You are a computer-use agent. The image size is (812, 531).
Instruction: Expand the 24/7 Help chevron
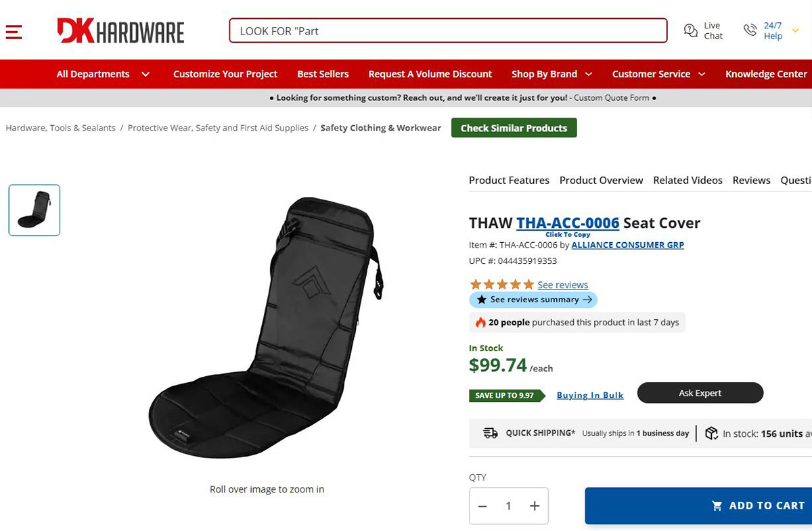click(x=796, y=30)
